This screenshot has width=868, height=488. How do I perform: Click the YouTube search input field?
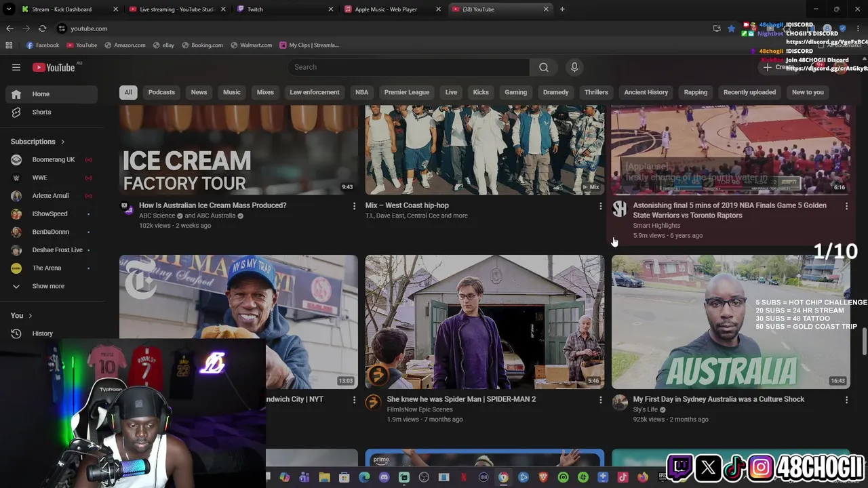[408, 67]
